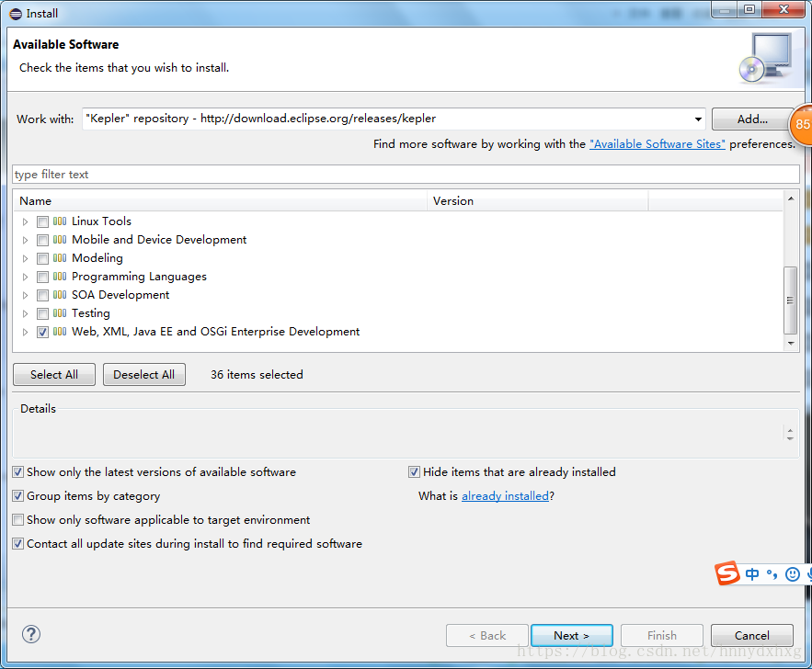The height and width of the screenshot is (669, 812).
Task: Click the Linux Tools category icon
Action: coord(60,221)
